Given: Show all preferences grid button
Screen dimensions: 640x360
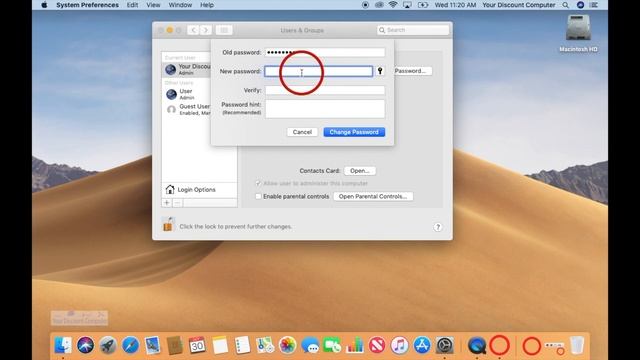Looking at the screenshot, I should click(224, 30).
